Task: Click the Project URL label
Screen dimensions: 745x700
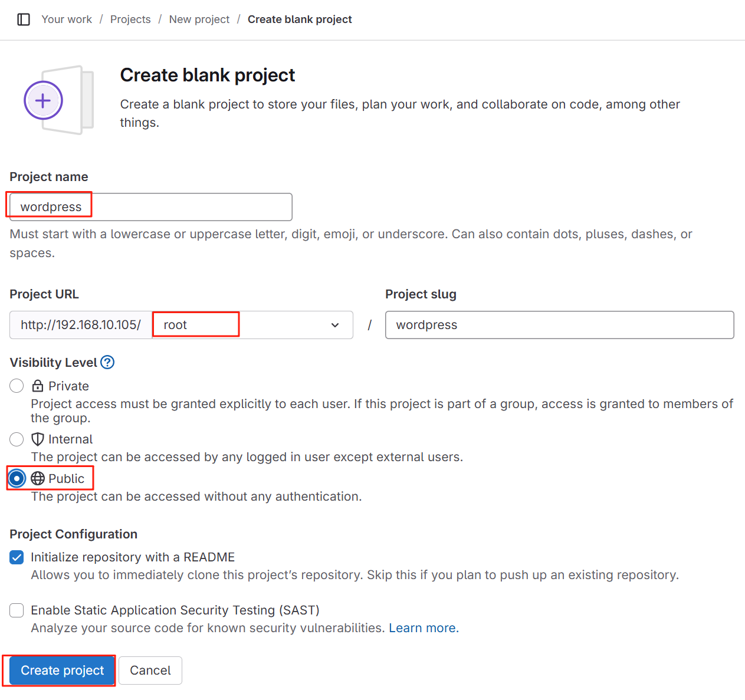Action: coord(44,294)
